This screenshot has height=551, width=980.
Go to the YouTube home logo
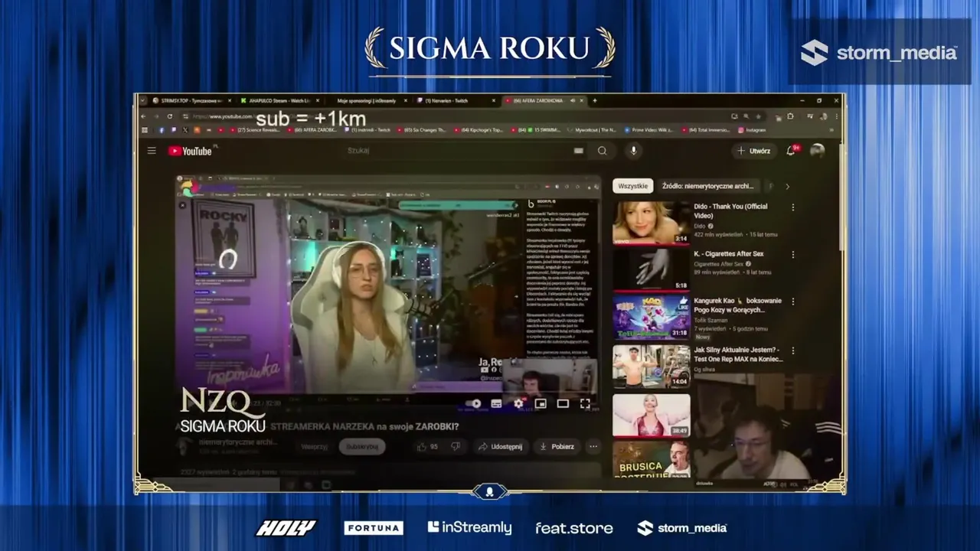click(191, 151)
